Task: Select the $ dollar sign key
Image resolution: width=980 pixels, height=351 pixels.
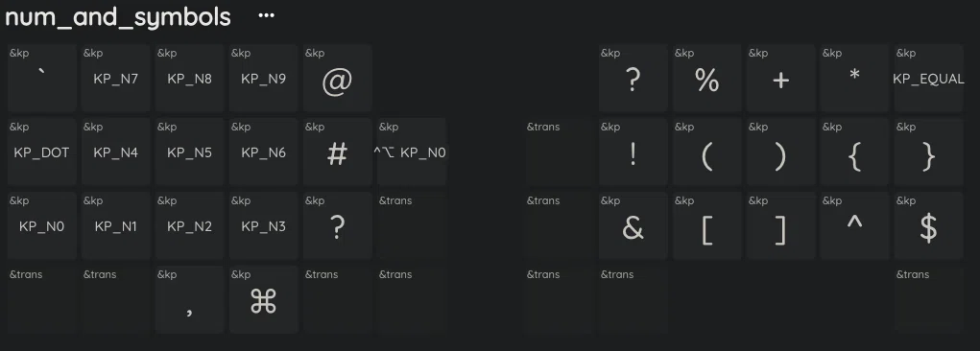Action: tap(929, 225)
